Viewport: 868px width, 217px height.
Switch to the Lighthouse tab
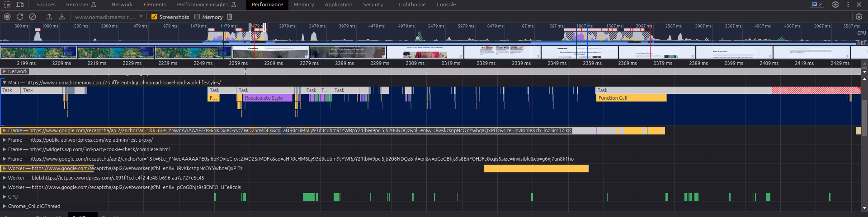click(x=412, y=5)
